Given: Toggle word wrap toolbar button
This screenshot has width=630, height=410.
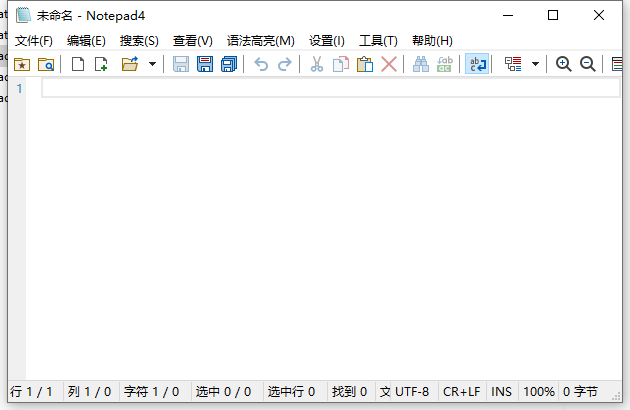Looking at the screenshot, I should (477, 64).
